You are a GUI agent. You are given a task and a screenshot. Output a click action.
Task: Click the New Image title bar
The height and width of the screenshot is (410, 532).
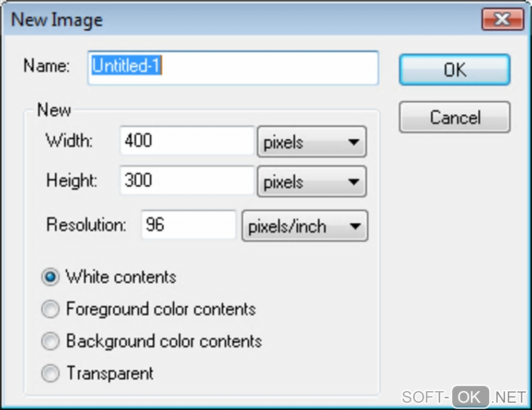point(235,20)
